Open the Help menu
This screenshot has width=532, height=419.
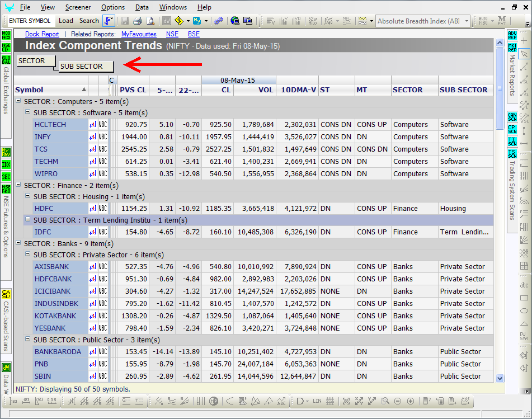point(204,7)
